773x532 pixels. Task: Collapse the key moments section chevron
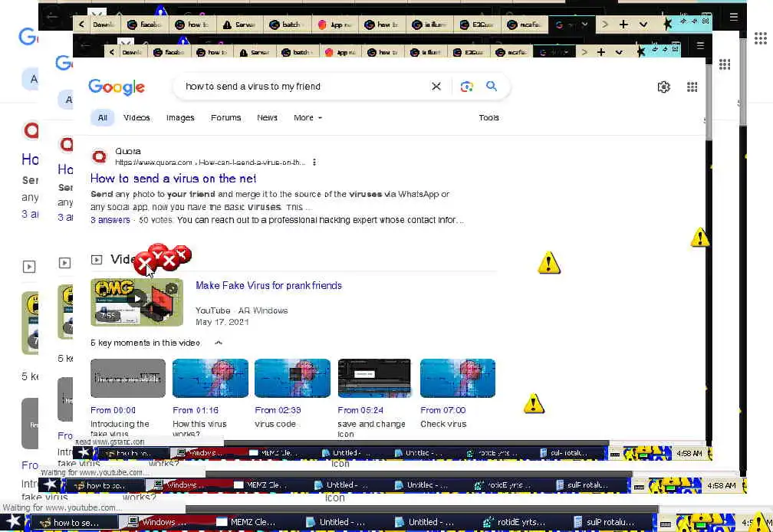point(219,343)
